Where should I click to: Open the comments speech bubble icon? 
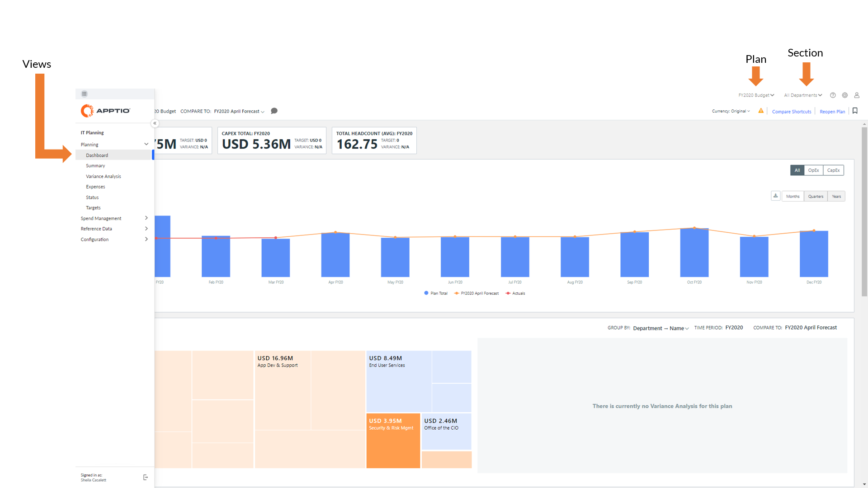[274, 111]
